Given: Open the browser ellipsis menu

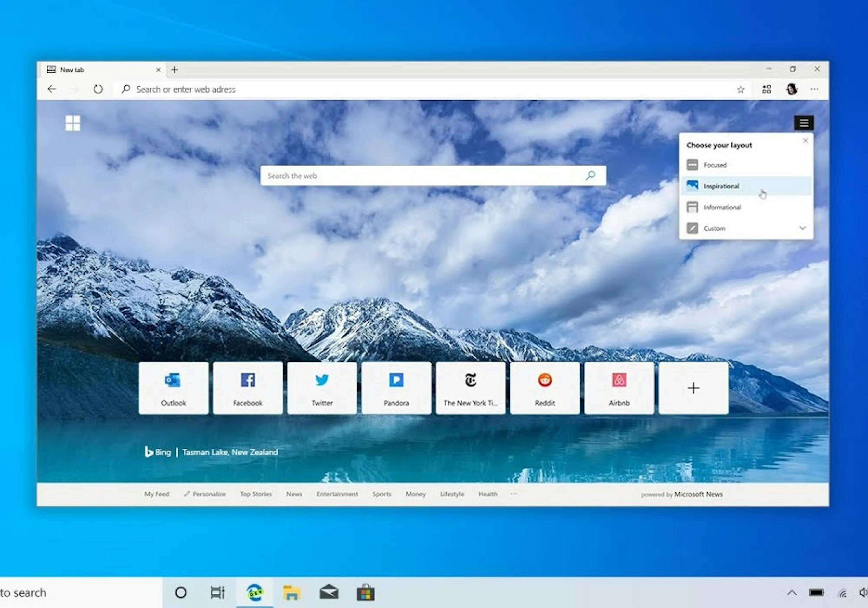Looking at the screenshot, I should pos(815,89).
